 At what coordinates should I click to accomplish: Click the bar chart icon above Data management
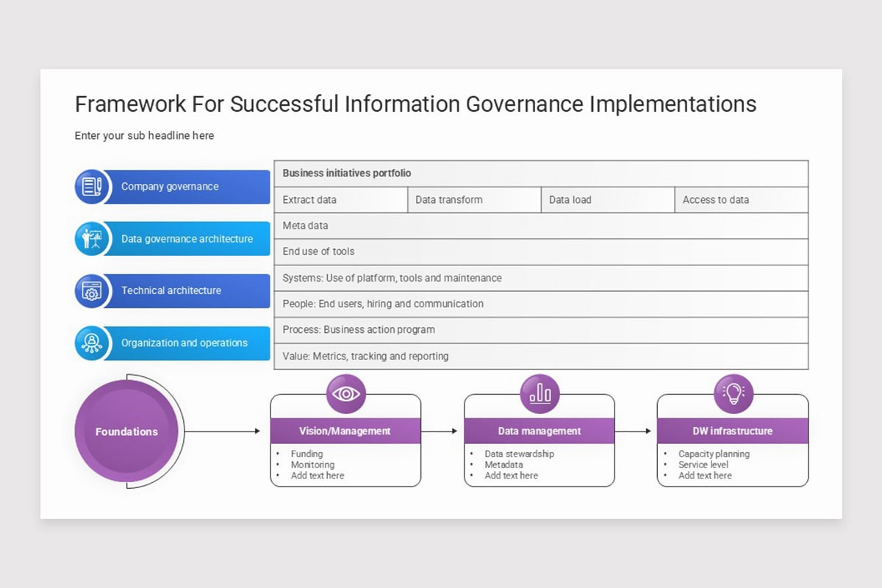click(x=540, y=394)
